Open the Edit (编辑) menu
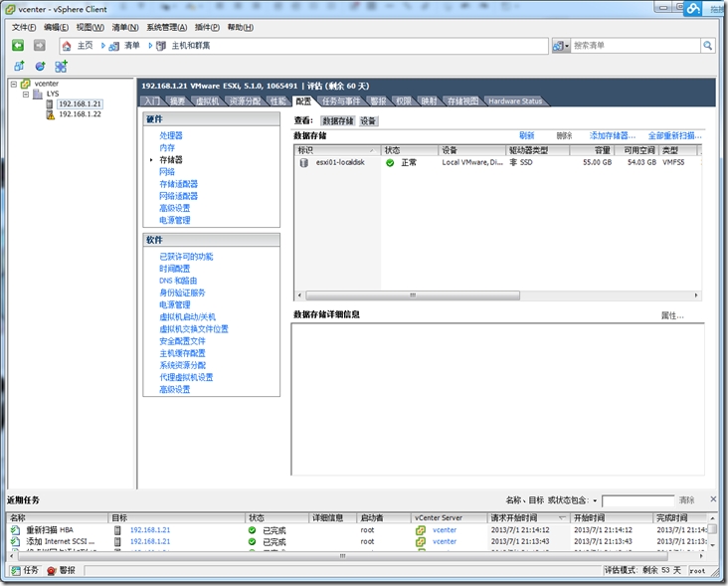This screenshot has height=586, width=728. click(x=56, y=28)
